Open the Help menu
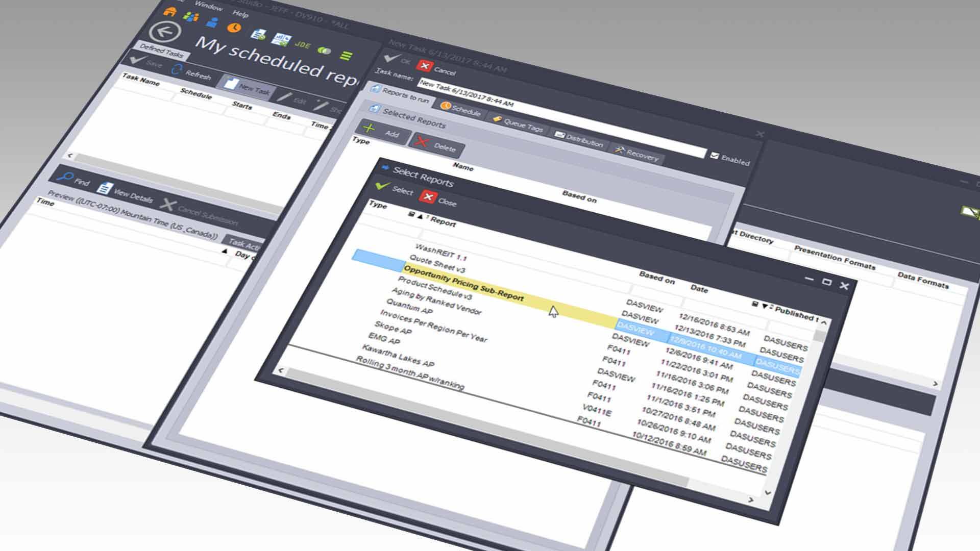Viewport: 980px width, 551px height. coord(240,14)
